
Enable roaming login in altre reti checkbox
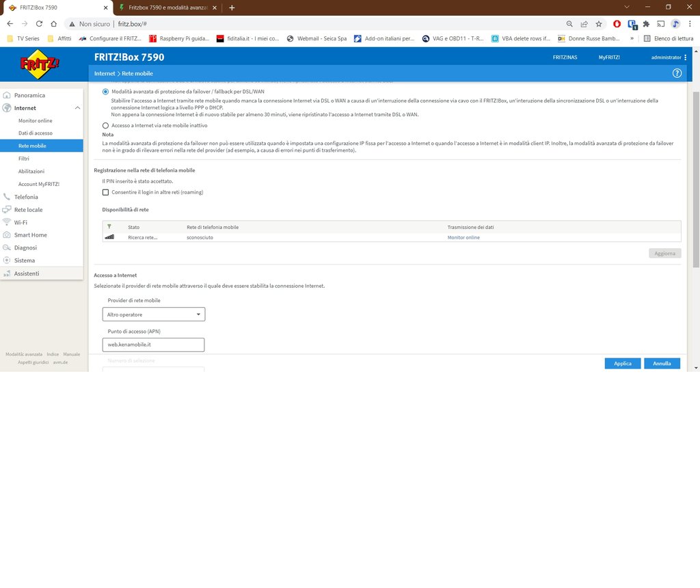105,192
